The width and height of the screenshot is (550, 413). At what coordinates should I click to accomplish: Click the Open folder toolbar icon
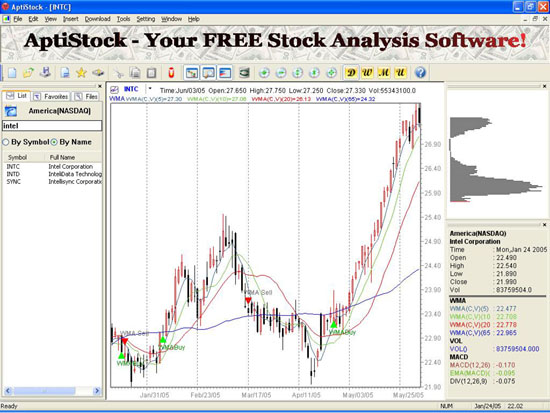coord(28,73)
